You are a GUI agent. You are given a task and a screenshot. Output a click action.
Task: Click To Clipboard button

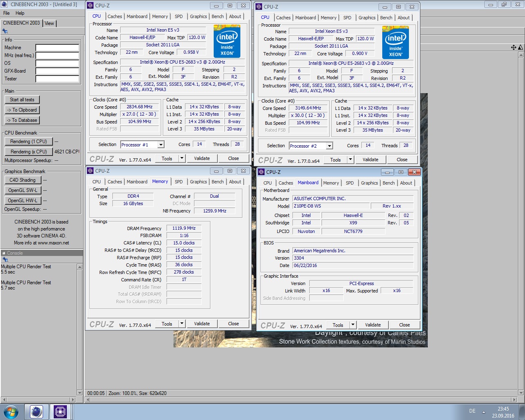point(22,110)
